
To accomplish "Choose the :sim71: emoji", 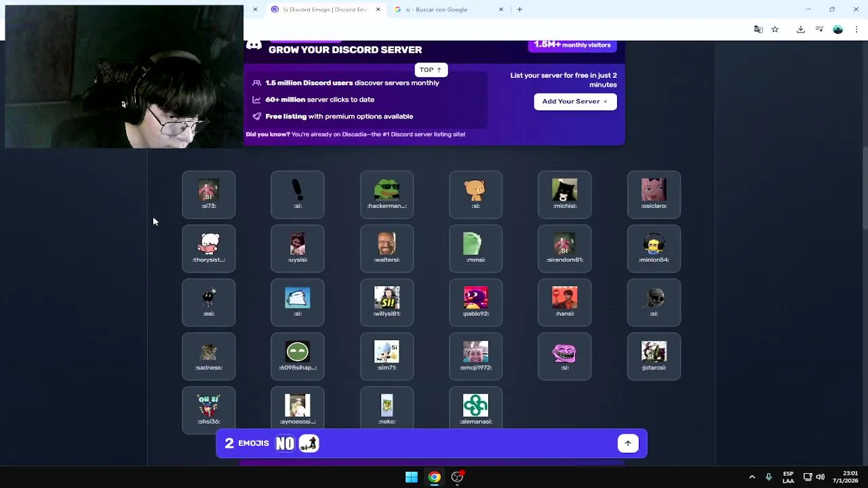I will pos(387,357).
